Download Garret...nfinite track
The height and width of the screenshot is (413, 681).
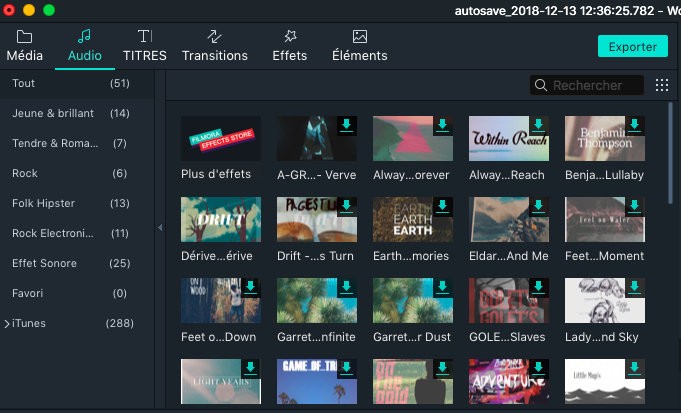[x=347, y=287]
